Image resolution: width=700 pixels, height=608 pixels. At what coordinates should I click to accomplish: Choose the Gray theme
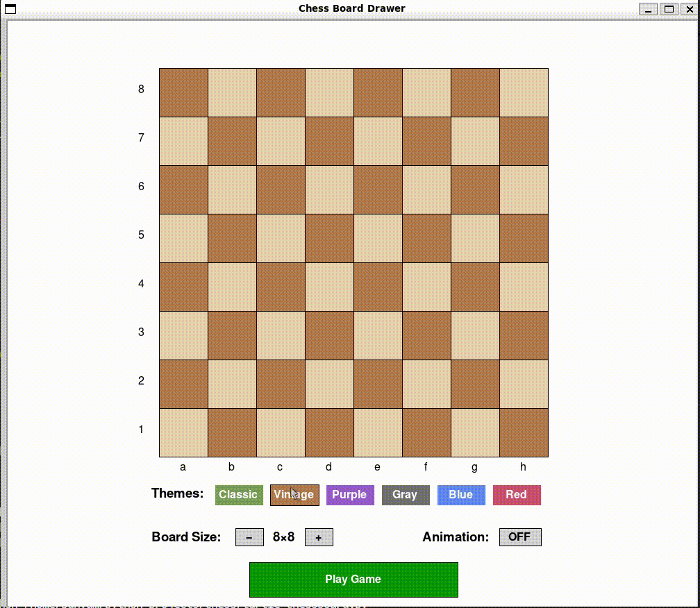coord(406,495)
